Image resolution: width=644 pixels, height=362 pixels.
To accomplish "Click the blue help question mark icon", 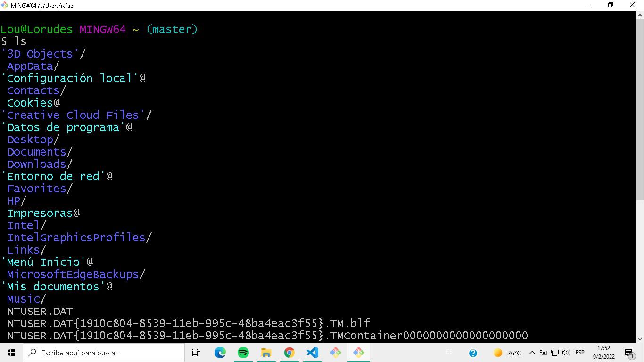I will (473, 353).
